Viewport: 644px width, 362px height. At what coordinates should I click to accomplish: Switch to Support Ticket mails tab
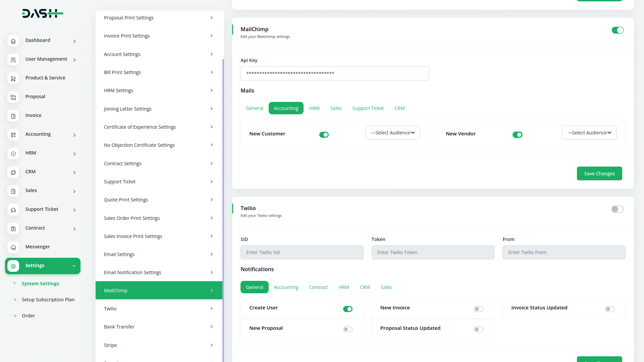368,108
